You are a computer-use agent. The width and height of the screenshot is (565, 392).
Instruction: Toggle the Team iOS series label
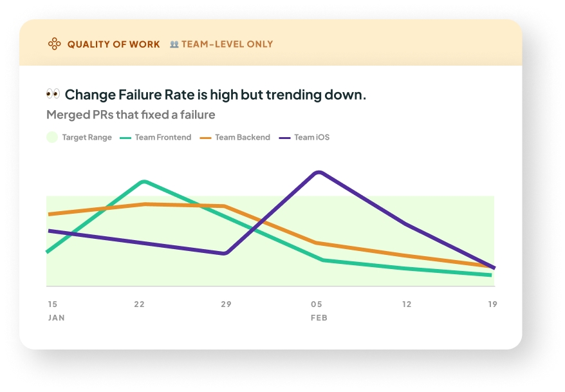312,137
